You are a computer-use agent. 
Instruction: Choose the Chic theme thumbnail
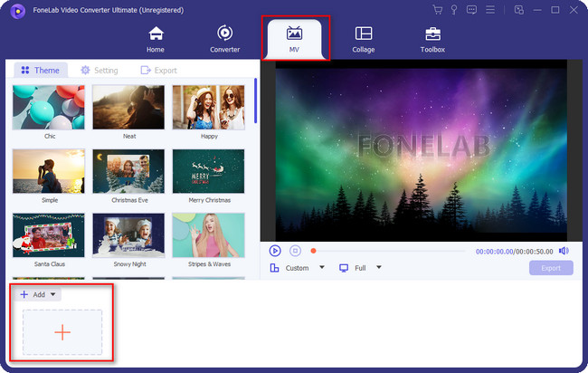tap(49, 108)
